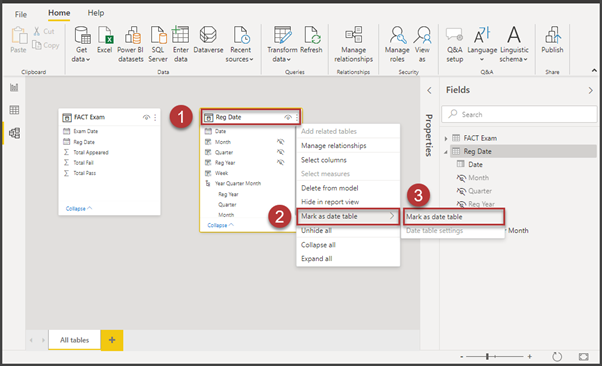Expand the Properties pane chevron
Image resolution: width=602 pixels, height=366 pixels.
click(x=429, y=91)
